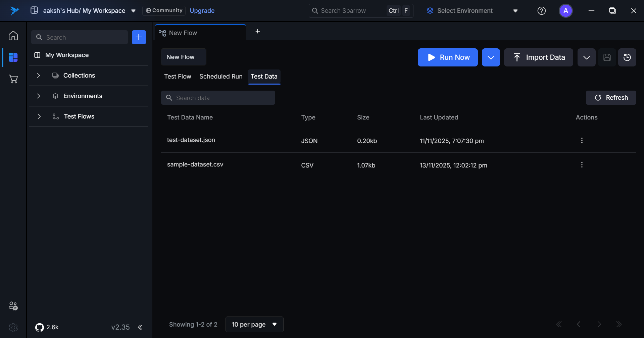Open the Select Environment dropdown
This screenshot has width=644, height=338.
472,11
